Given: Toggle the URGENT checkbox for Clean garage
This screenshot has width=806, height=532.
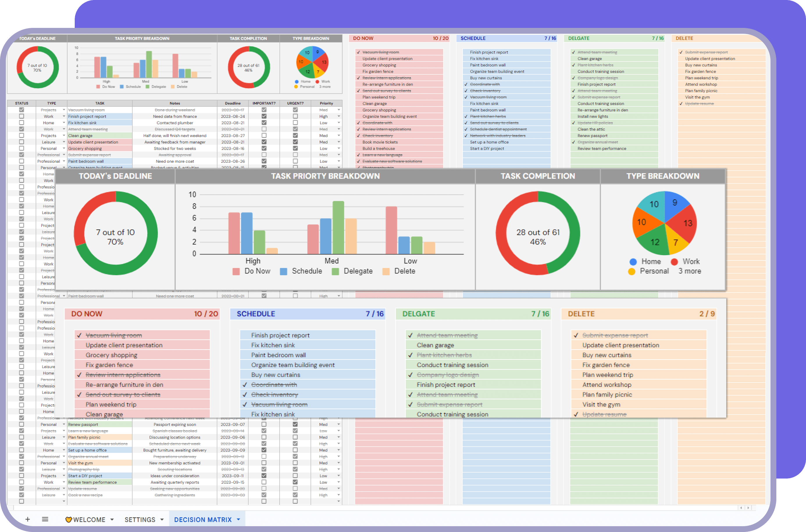Looking at the screenshot, I should coord(295,135).
